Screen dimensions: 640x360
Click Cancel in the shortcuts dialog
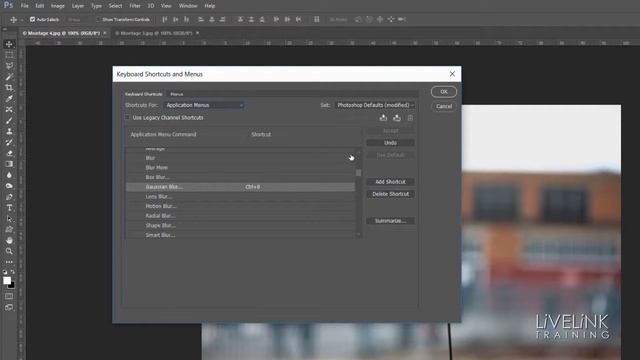point(444,107)
